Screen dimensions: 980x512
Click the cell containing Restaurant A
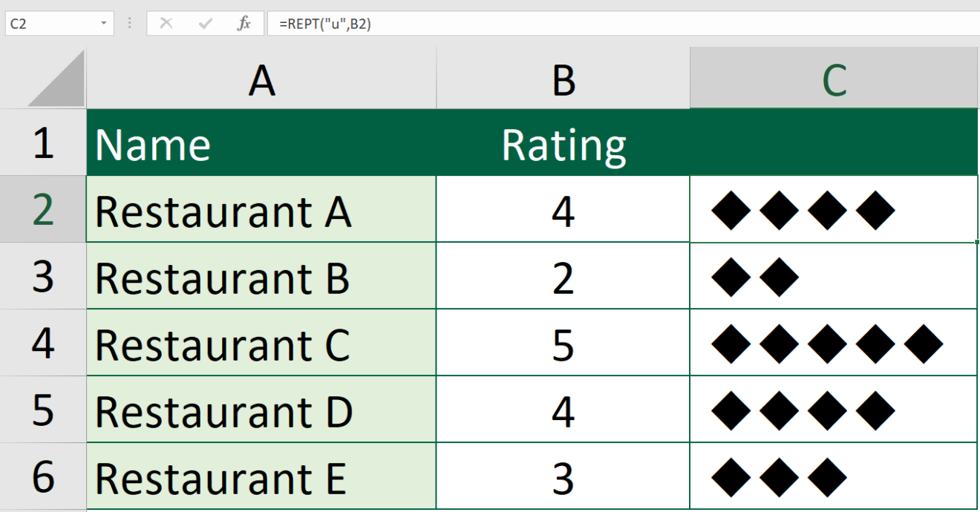tap(261, 210)
